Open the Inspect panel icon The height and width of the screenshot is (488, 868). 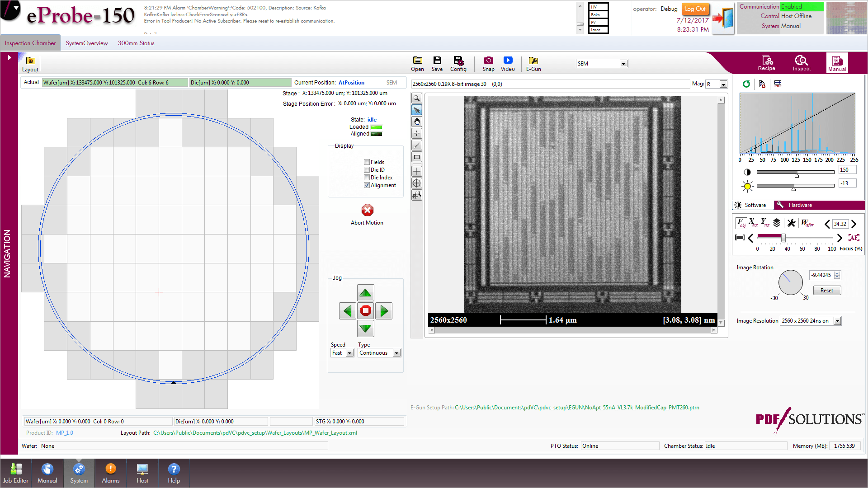(x=801, y=62)
